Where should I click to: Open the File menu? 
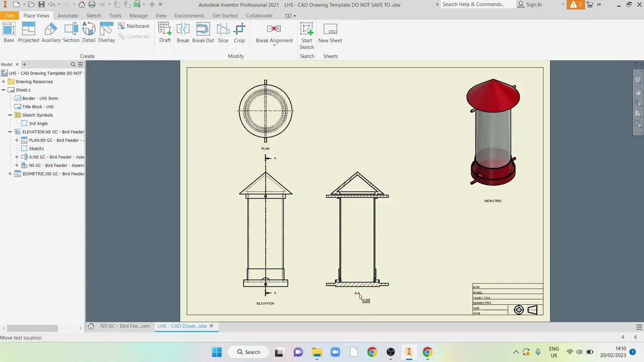click(9, 16)
